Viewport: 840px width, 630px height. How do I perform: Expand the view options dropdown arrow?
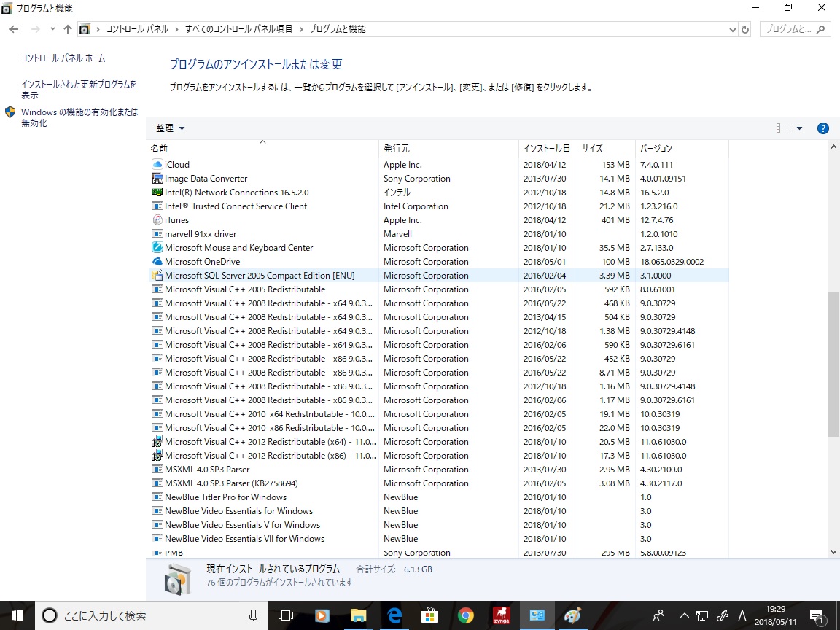(x=799, y=128)
